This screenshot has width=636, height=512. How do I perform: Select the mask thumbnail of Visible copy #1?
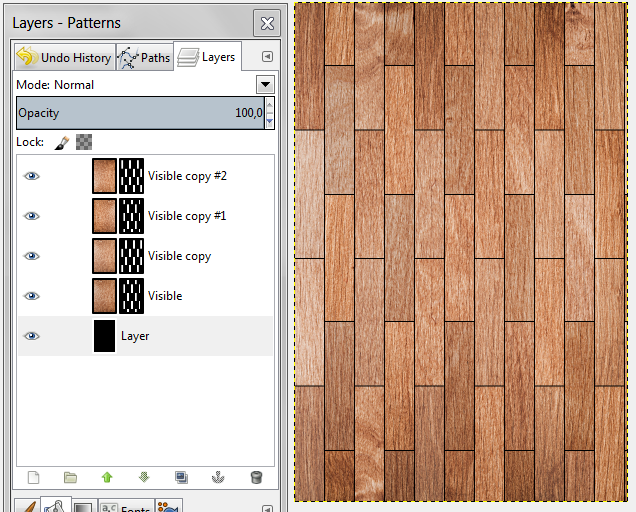click(131, 216)
